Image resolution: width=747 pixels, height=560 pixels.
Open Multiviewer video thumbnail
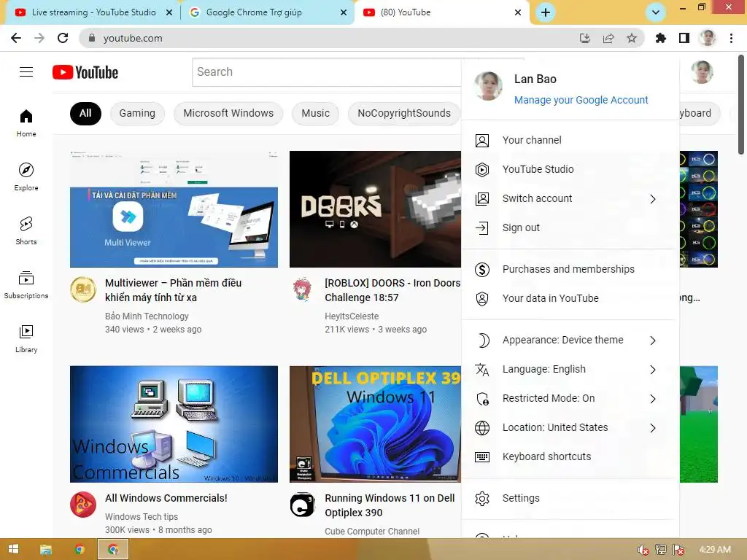tap(174, 209)
